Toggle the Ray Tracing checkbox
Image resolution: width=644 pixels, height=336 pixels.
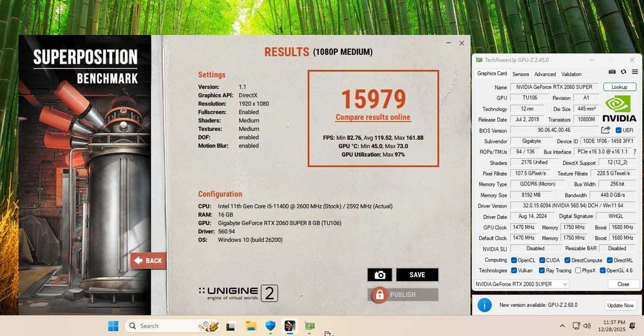(x=542, y=270)
